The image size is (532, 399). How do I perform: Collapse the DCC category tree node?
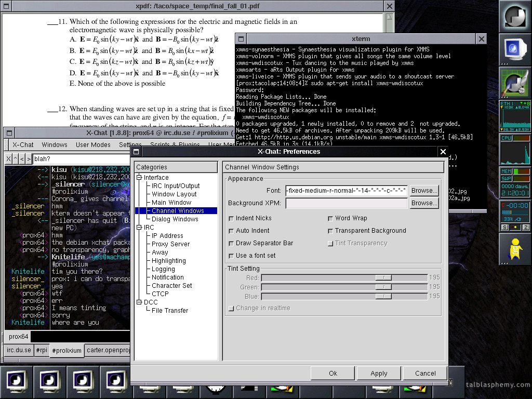click(x=139, y=302)
